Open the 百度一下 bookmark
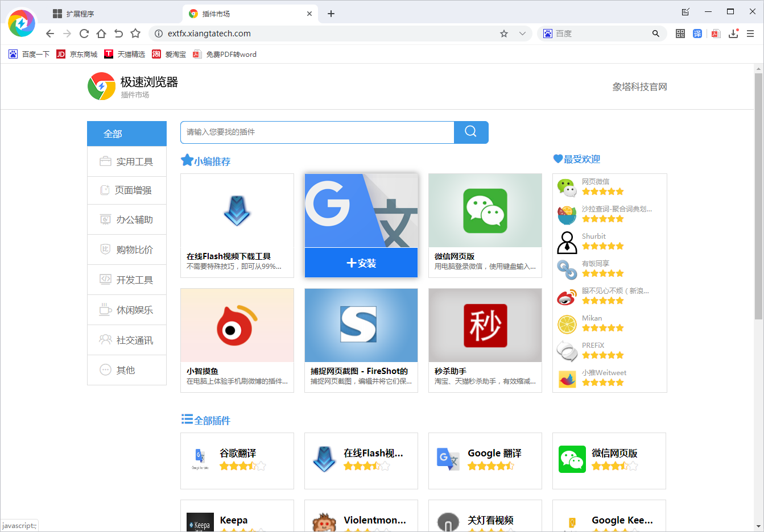 [x=29, y=54]
